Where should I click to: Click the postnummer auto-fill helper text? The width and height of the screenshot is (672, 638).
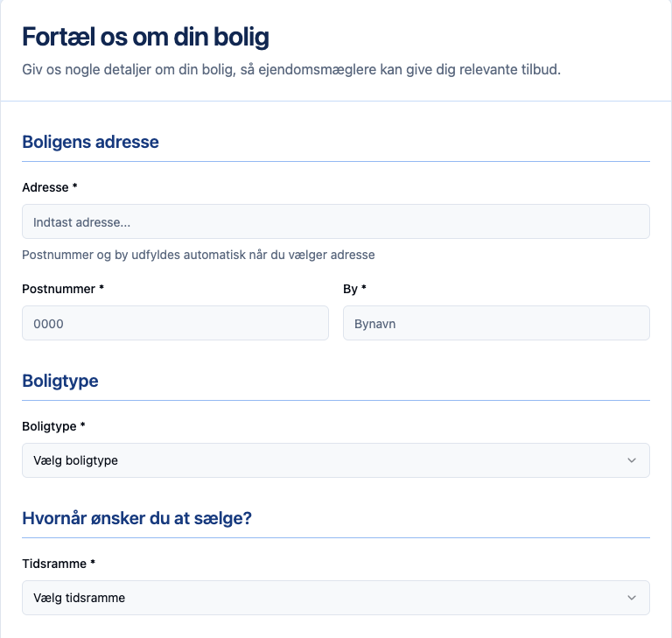(198, 255)
